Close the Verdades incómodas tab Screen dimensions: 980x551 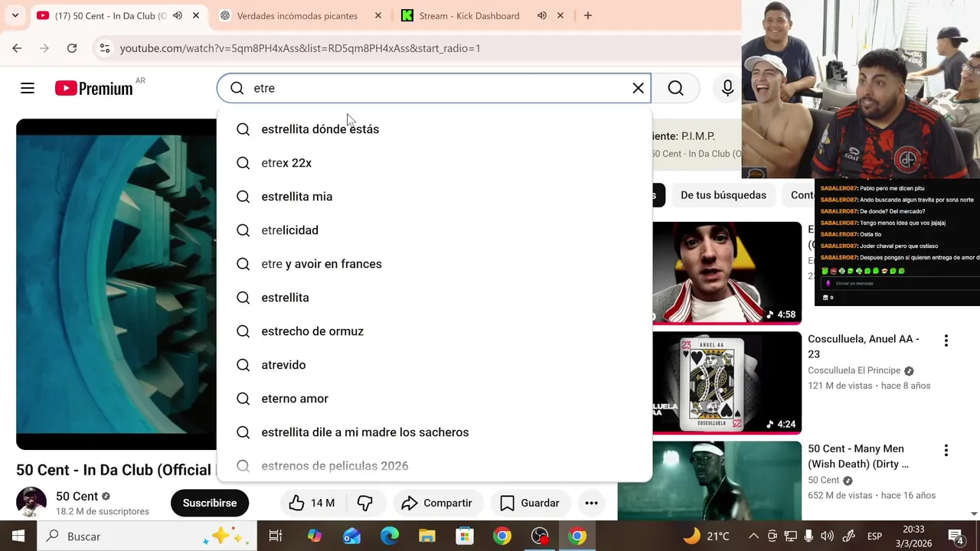click(x=378, y=15)
